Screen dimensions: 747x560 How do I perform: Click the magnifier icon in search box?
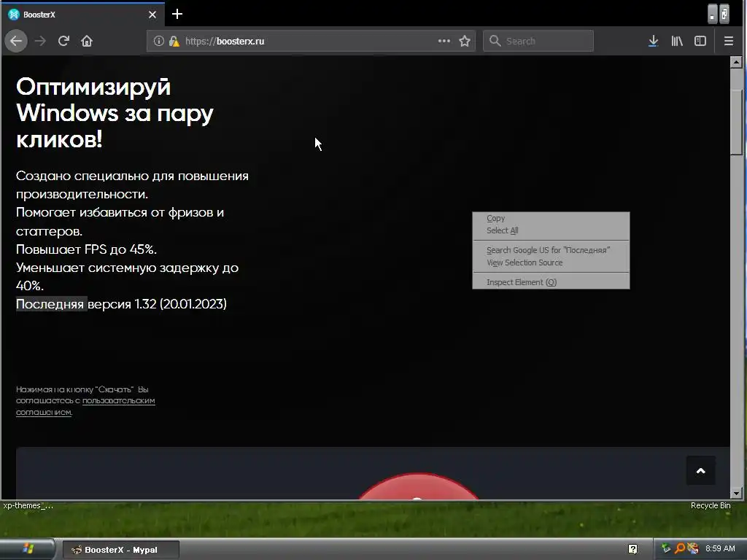495,41
